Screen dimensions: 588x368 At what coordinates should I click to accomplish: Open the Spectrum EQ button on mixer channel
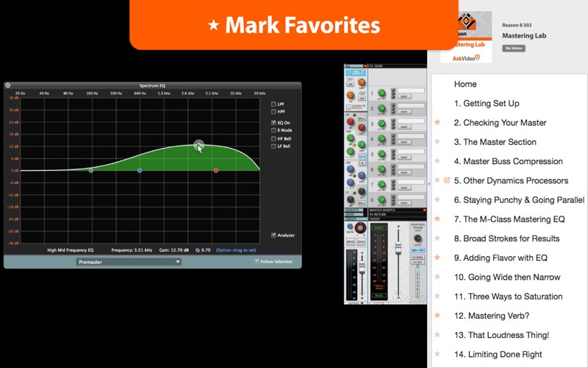tap(356, 72)
